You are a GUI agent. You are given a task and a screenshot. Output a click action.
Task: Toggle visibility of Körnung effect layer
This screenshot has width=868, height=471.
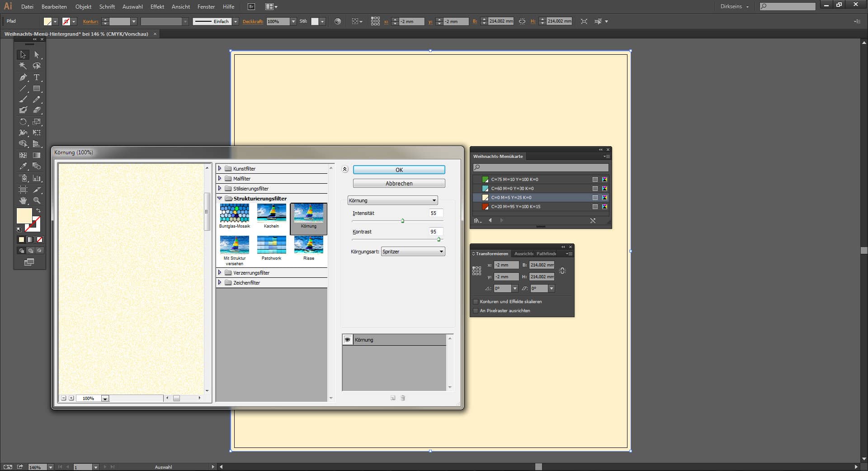click(347, 340)
